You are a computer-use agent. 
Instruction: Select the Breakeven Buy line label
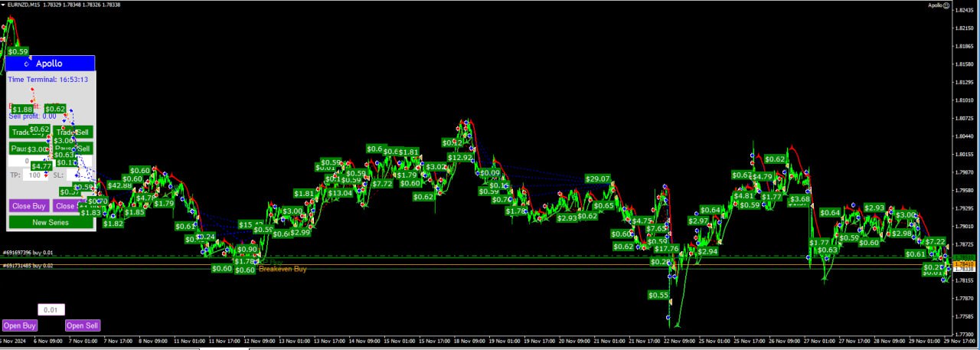(283, 270)
